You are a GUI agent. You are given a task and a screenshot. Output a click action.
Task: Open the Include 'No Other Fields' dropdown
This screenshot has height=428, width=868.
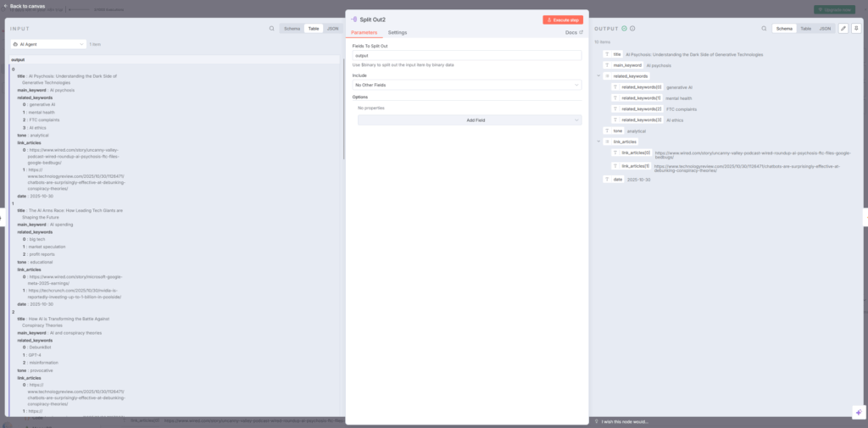(x=466, y=85)
